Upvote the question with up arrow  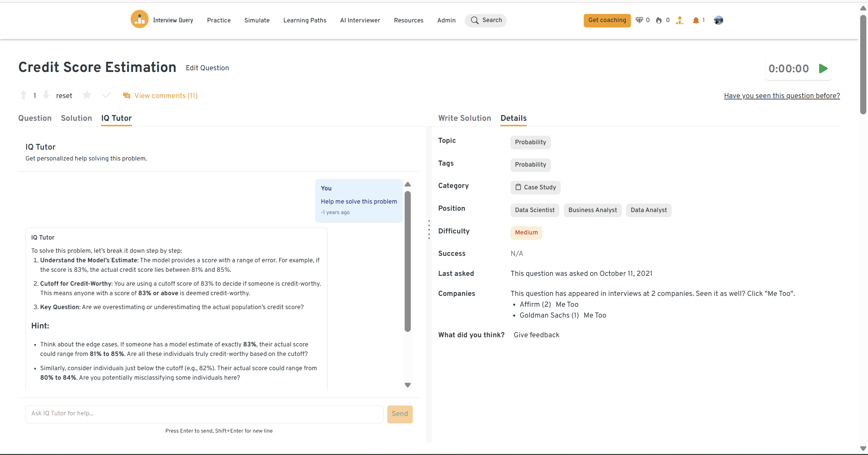(x=23, y=95)
